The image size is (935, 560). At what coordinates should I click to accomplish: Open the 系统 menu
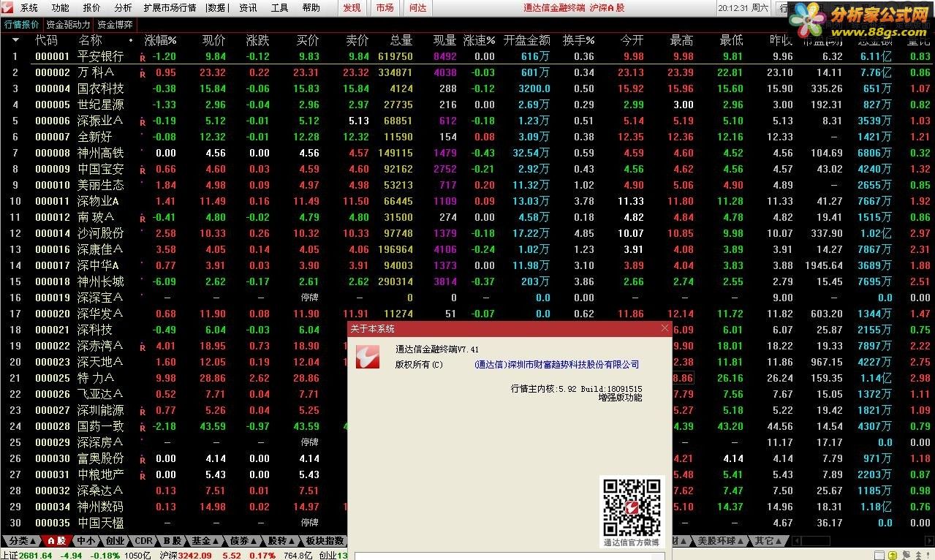(x=29, y=8)
